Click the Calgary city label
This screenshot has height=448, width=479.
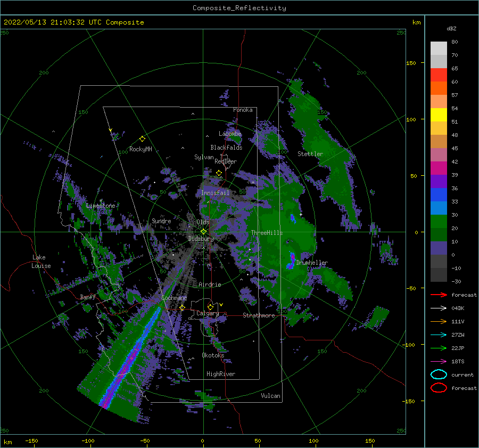(x=208, y=313)
